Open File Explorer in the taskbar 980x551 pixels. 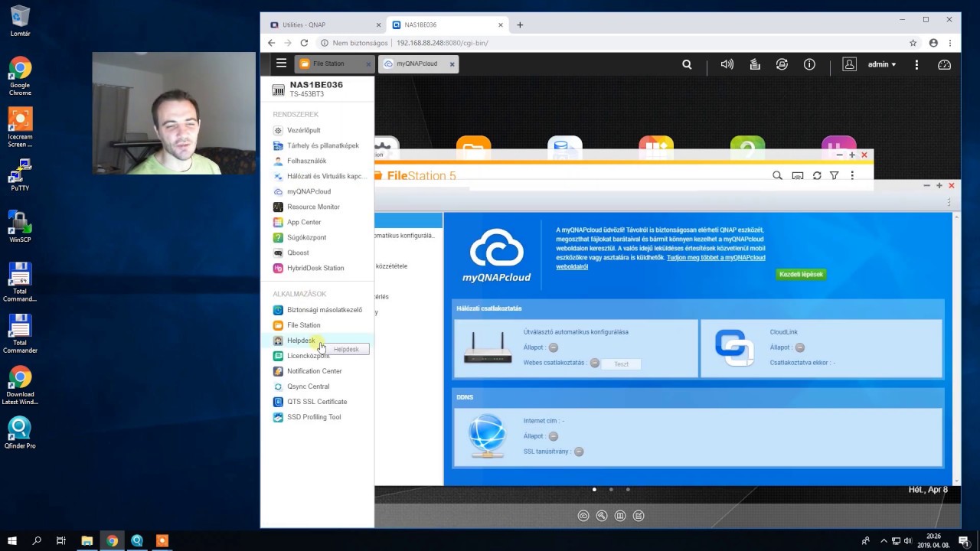(87, 540)
